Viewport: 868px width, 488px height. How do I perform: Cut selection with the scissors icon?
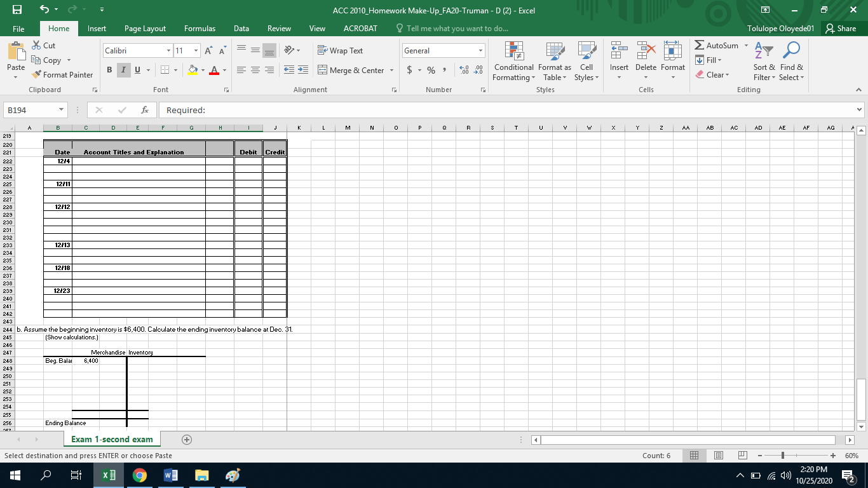click(36, 46)
